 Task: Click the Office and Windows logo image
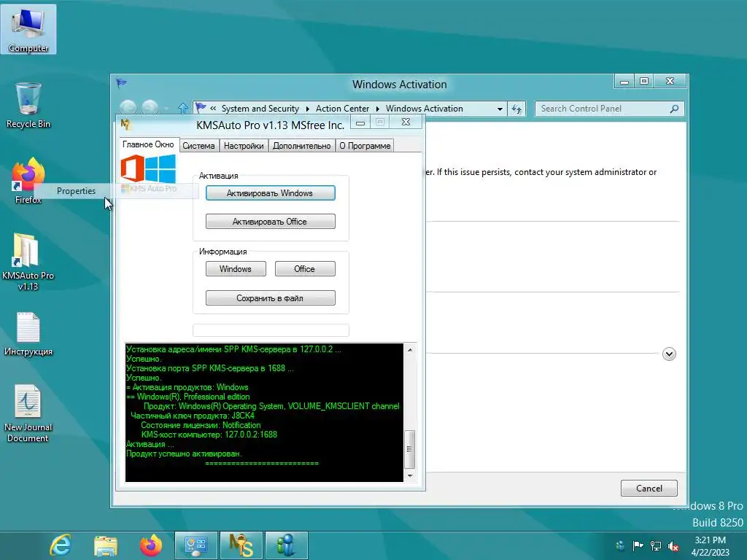[x=148, y=168]
